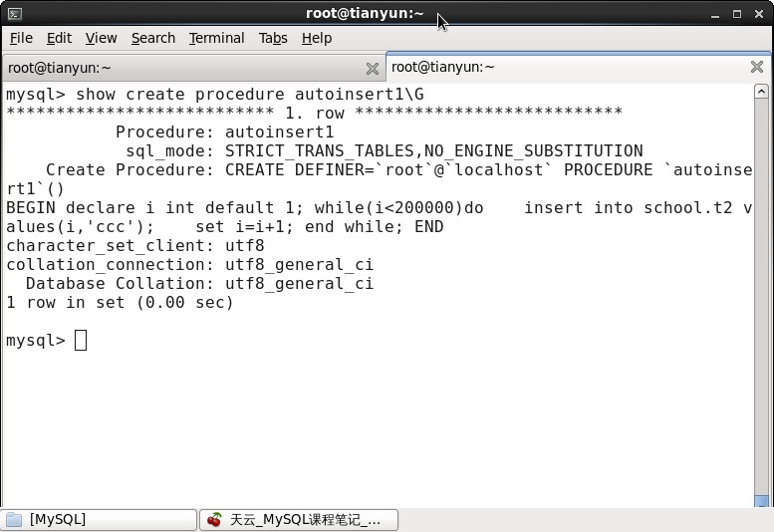Open the Terminal menu
The width and height of the screenshot is (774, 532).
(x=217, y=38)
